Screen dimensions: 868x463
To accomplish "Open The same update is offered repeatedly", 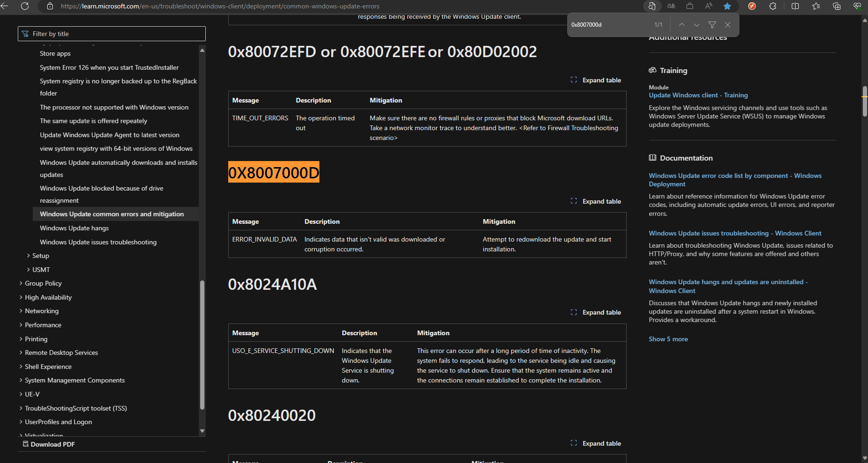I will click(94, 121).
